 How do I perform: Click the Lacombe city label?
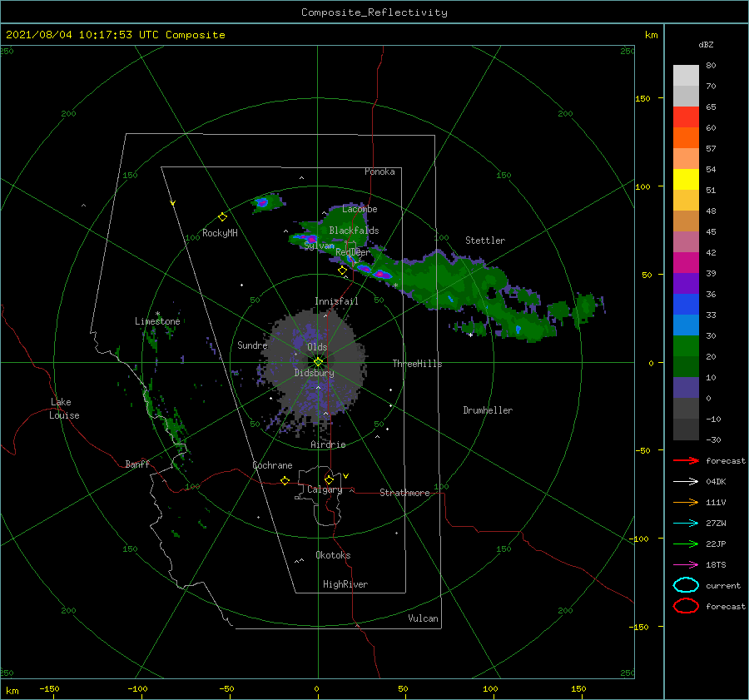[x=360, y=209]
